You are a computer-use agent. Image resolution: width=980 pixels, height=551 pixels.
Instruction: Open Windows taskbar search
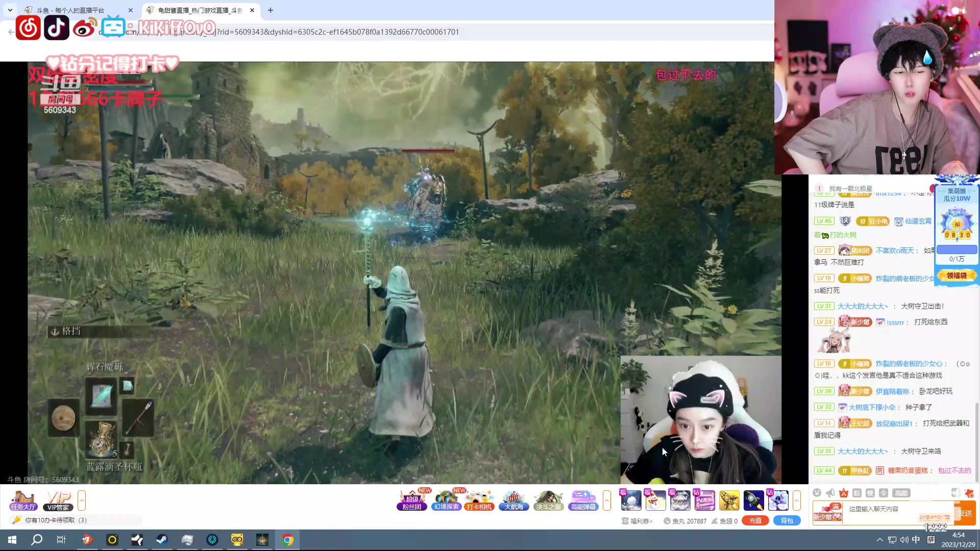[37, 540]
